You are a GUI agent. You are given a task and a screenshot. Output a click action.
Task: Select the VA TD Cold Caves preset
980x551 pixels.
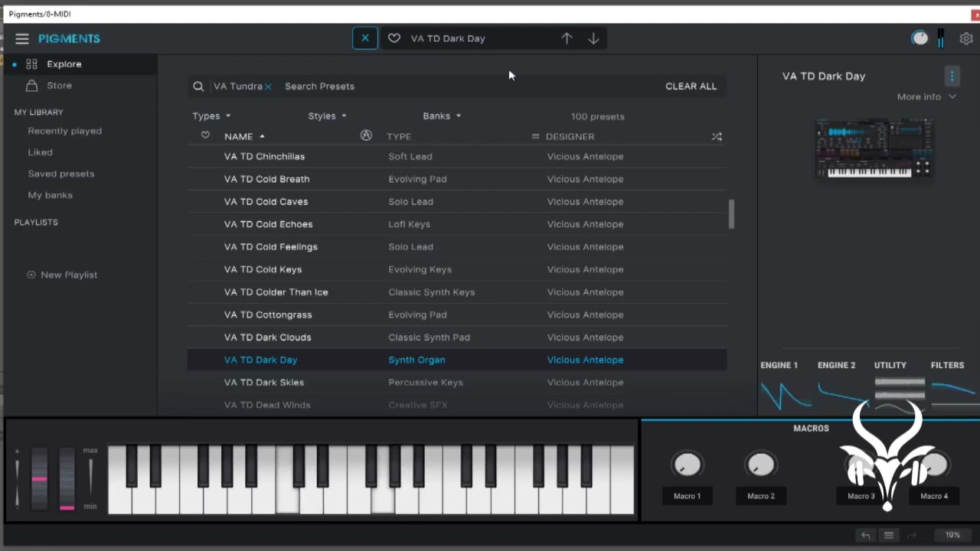[457, 201]
